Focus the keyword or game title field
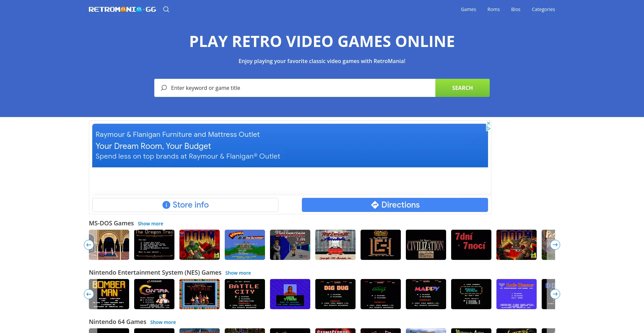644x333 pixels. [295, 88]
